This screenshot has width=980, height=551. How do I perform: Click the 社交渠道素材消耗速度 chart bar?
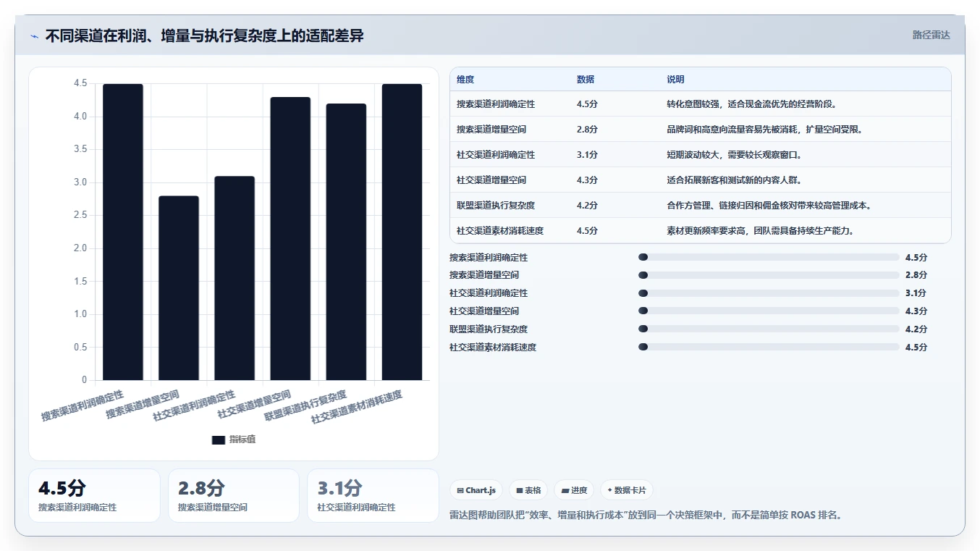pyautogui.click(x=402, y=232)
